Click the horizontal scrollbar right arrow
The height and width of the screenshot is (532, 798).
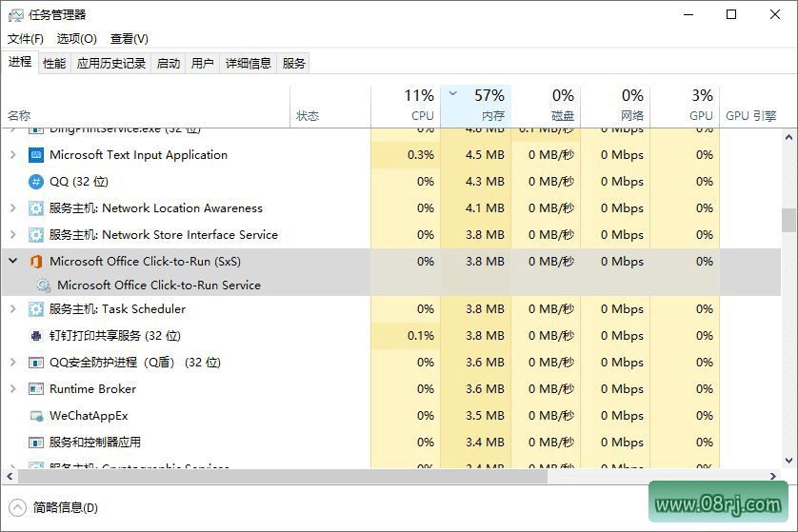point(773,477)
